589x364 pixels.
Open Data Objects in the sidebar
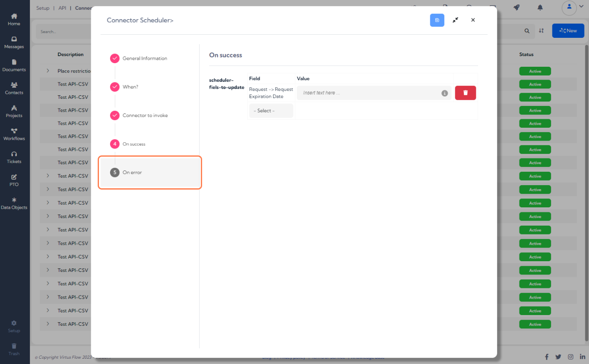point(14,204)
